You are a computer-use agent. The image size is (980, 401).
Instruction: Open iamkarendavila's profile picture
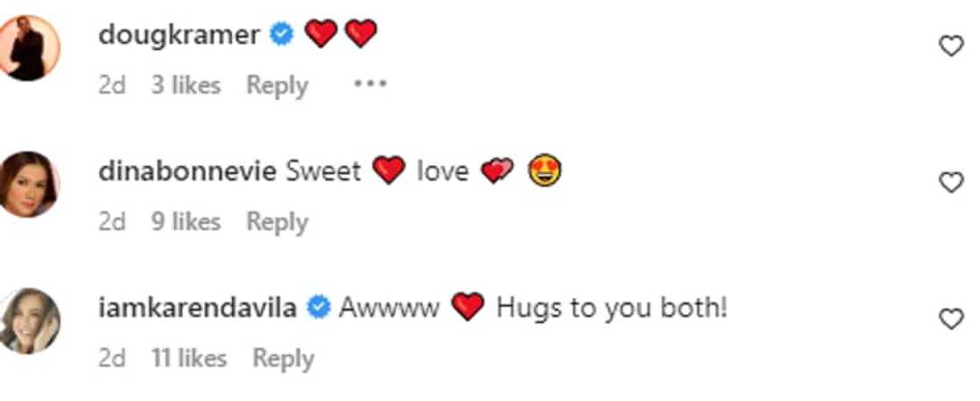tap(28, 320)
